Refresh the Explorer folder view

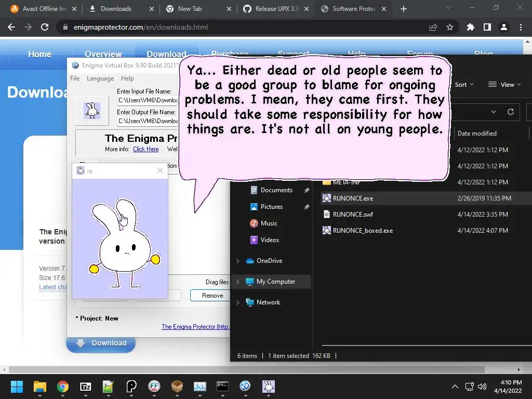pyautogui.click(x=510, y=112)
